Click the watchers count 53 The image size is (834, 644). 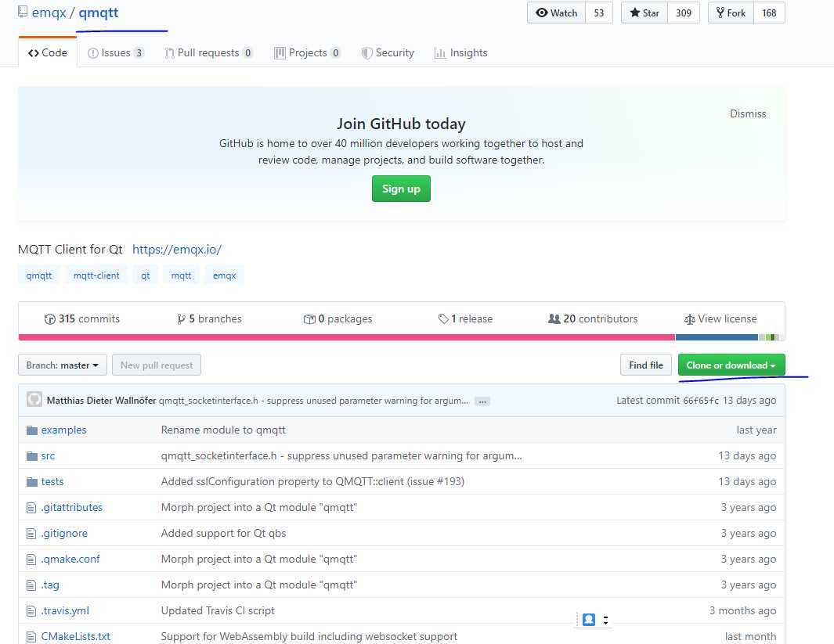coord(599,13)
